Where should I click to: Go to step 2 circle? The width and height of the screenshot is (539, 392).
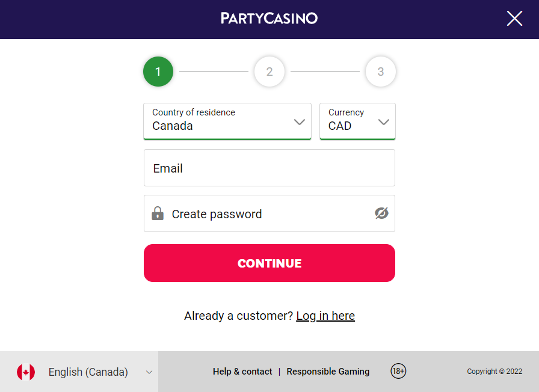(x=269, y=72)
